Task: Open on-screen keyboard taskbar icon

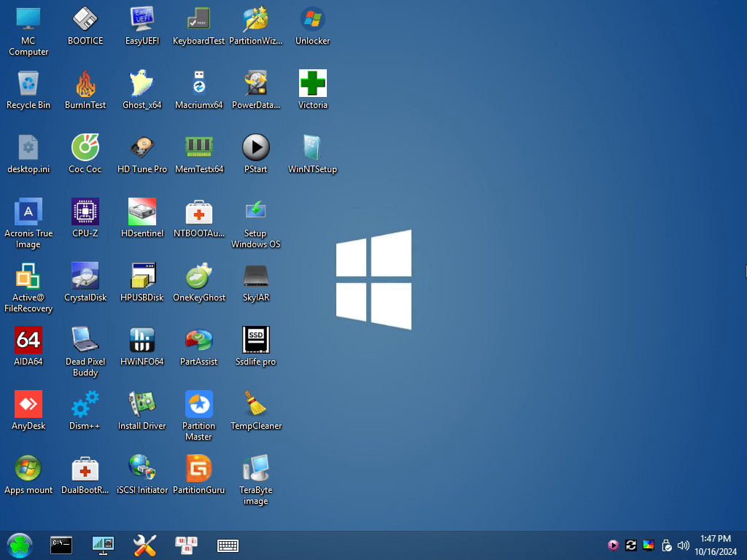Action: point(228,545)
